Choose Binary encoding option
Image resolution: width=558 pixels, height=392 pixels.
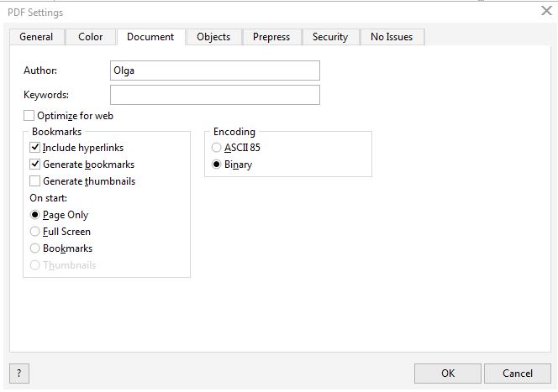(x=216, y=165)
